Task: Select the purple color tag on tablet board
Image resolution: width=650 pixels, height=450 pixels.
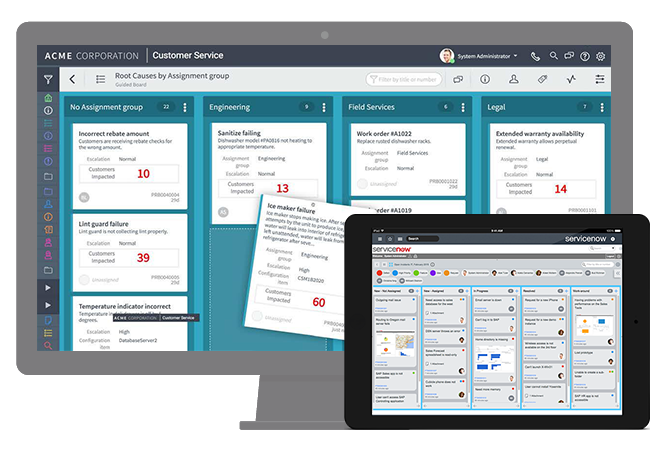Action: tap(433, 273)
